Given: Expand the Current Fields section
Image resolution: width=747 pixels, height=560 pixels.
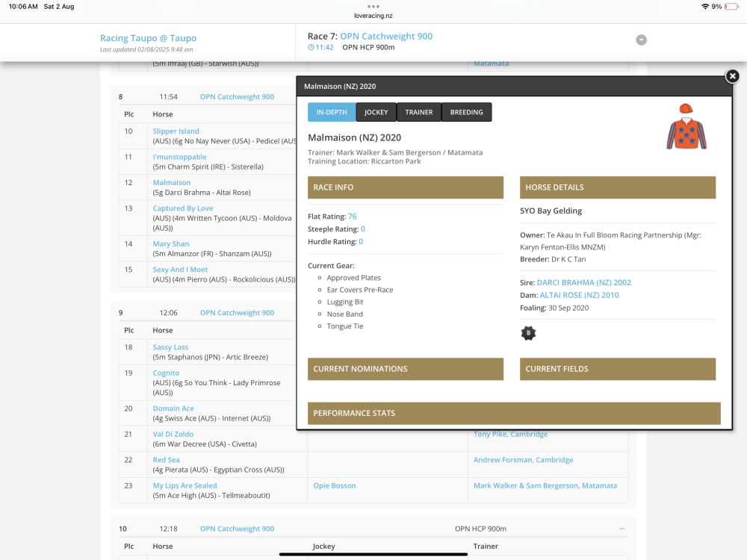Looking at the screenshot, I should tap(617, 369).
